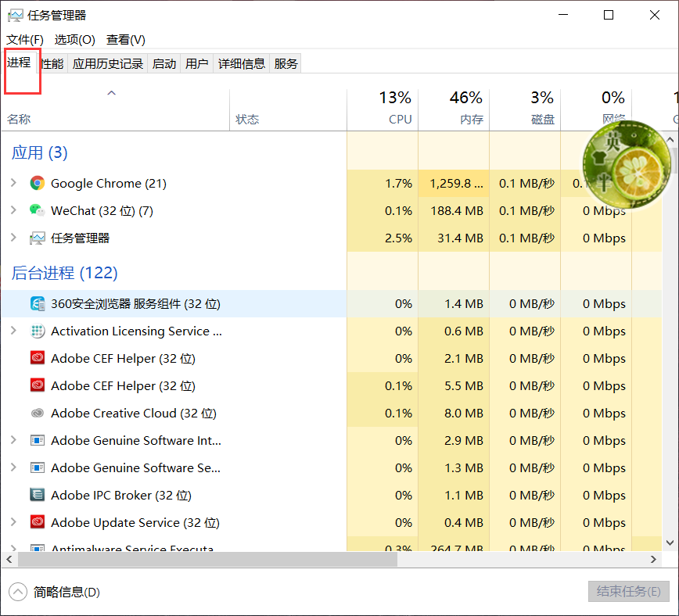Sort by the 46% 内存 column header
679x616 pixels.
(454, 110)
